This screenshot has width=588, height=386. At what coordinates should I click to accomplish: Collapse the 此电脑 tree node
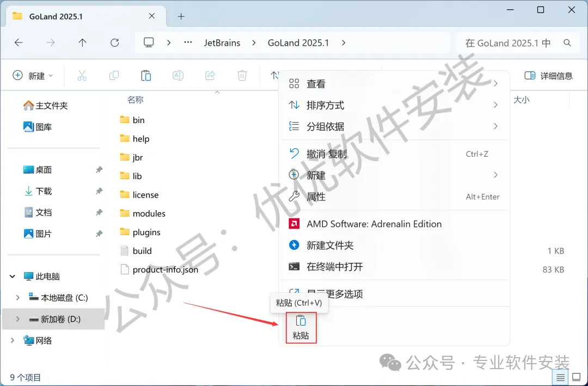13,277
